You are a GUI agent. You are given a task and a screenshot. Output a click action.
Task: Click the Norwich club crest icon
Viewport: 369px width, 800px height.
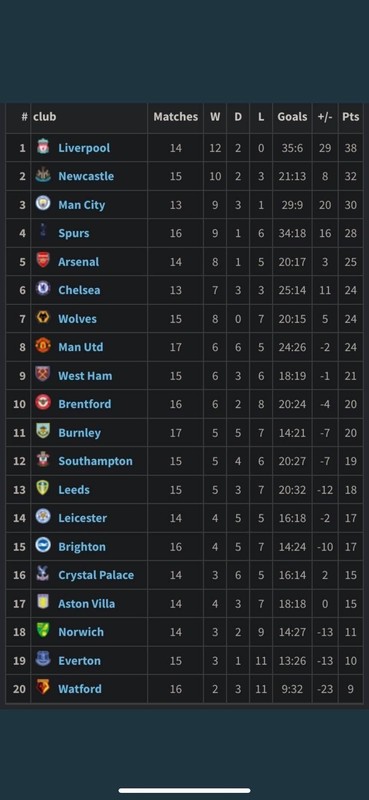coord(43,631)
